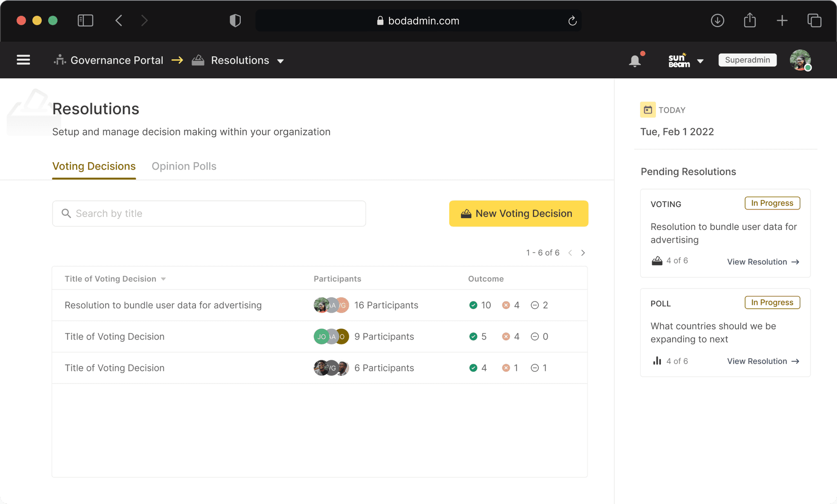Image resolution: width=837 pixels, height=504 pixels.
Task: Click the browser privacy shield icon
Action: point(235,20)
